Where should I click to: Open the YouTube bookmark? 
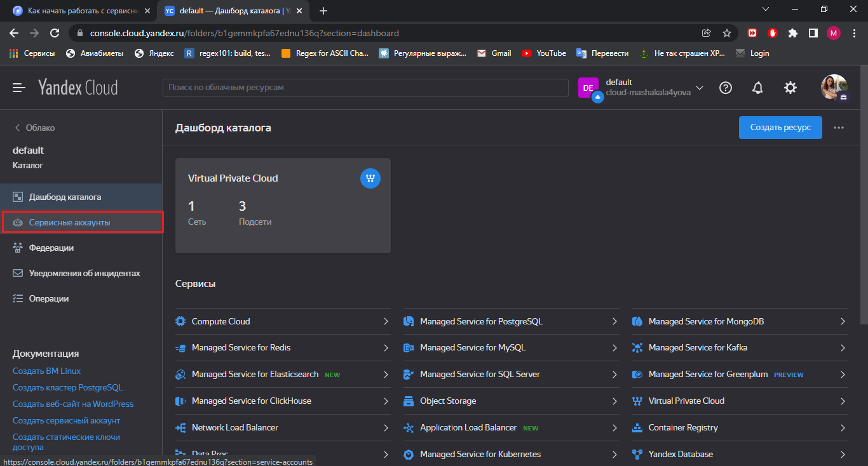pyautogui.click(x=544, y=53)
